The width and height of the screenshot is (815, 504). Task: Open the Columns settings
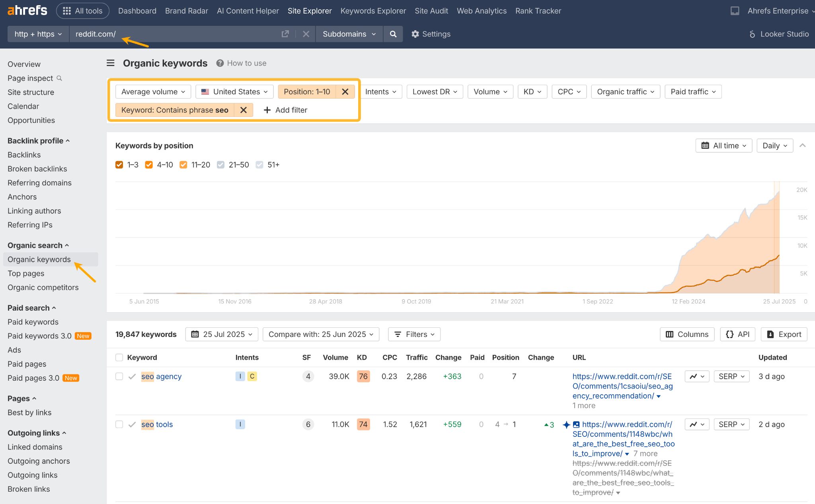[x=686, y=334]
